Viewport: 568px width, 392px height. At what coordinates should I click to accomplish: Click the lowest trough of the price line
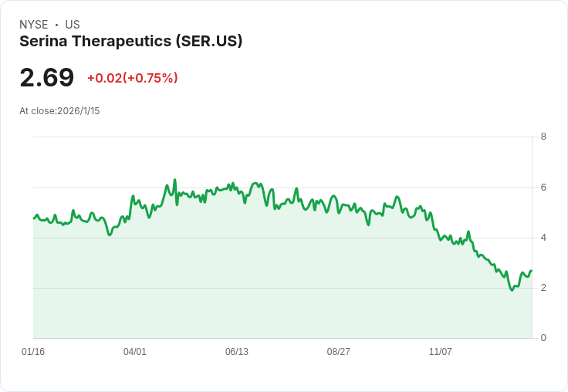point(512,290)
